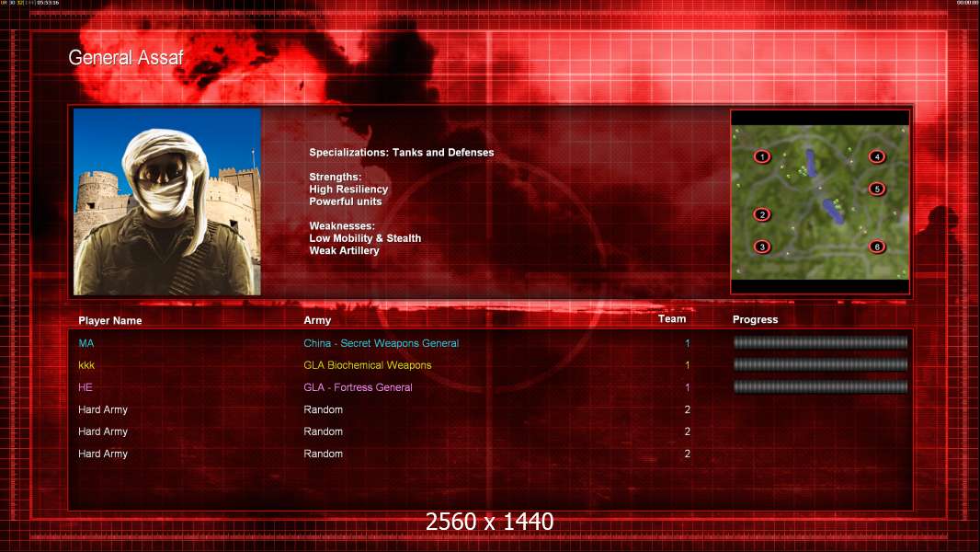Screen dimensions: 980x552
Task: Click start position marker 1 on the minimap
Action: coord(762,156)
